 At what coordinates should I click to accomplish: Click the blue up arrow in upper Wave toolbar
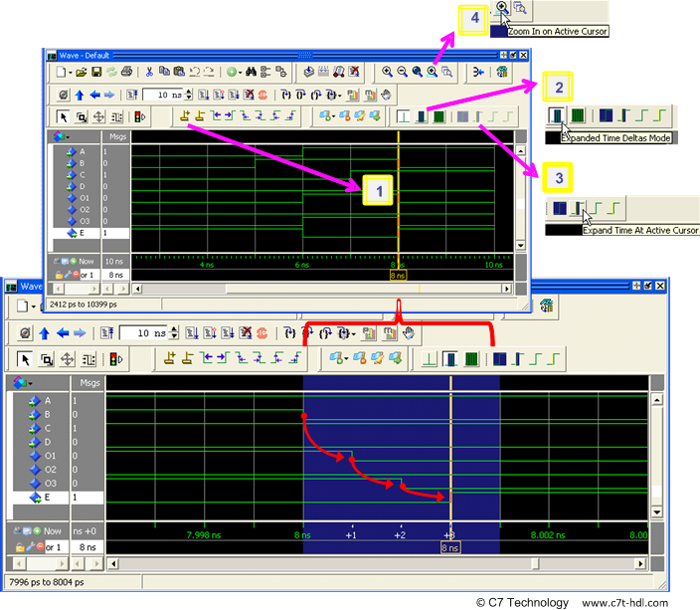coord(80,95)
